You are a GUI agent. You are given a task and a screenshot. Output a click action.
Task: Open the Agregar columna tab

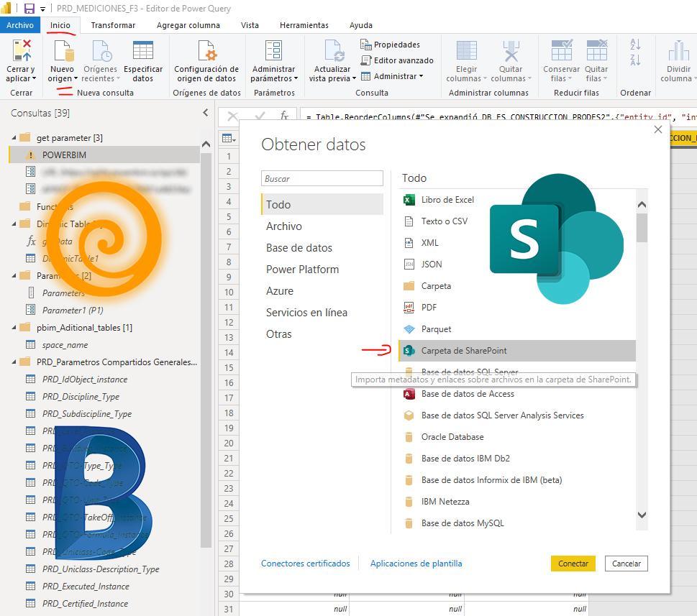pos(188,25)
